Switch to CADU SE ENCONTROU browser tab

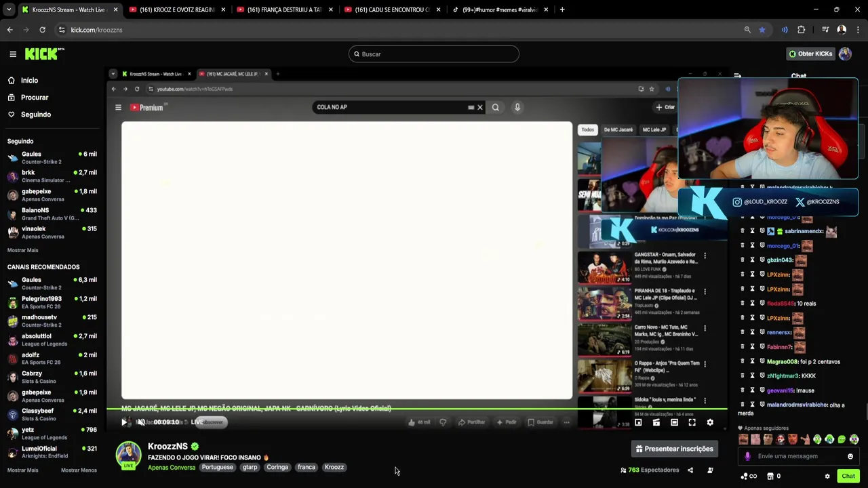pyautogui.click(x=392, y=9)
